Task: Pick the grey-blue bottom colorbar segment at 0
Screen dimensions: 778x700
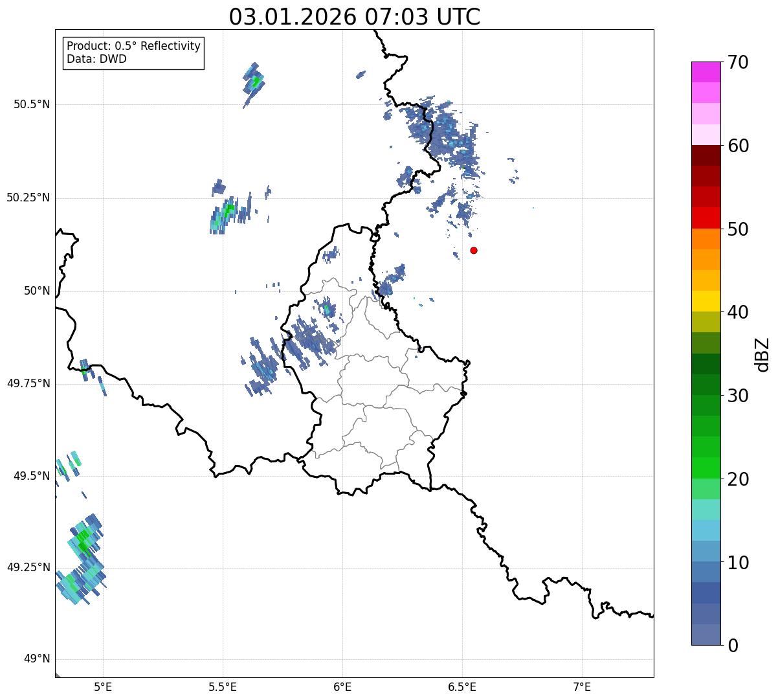Action: tap(706, 635)
